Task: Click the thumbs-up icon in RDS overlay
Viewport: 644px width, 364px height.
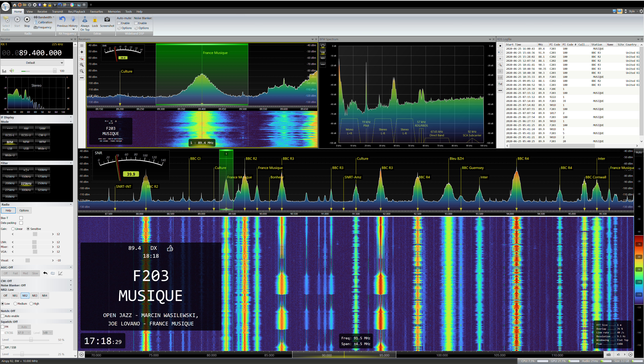Action: coord(170,248)
